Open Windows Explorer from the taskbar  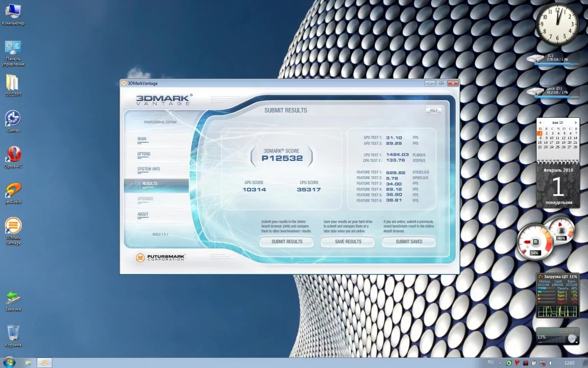coord(28,363)
